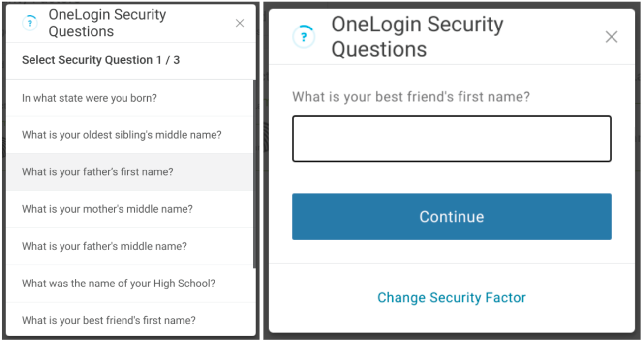Open the Change Security Factor link
The width and height of the screenshot is (644, 341).
(x=451, y=297)
